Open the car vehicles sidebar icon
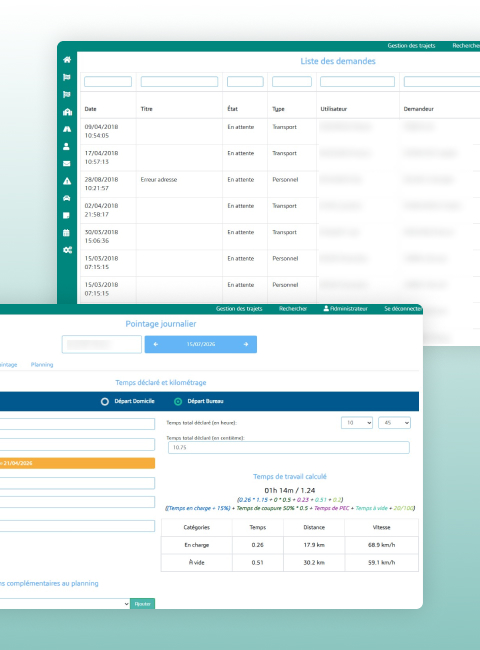 [66, 198]
